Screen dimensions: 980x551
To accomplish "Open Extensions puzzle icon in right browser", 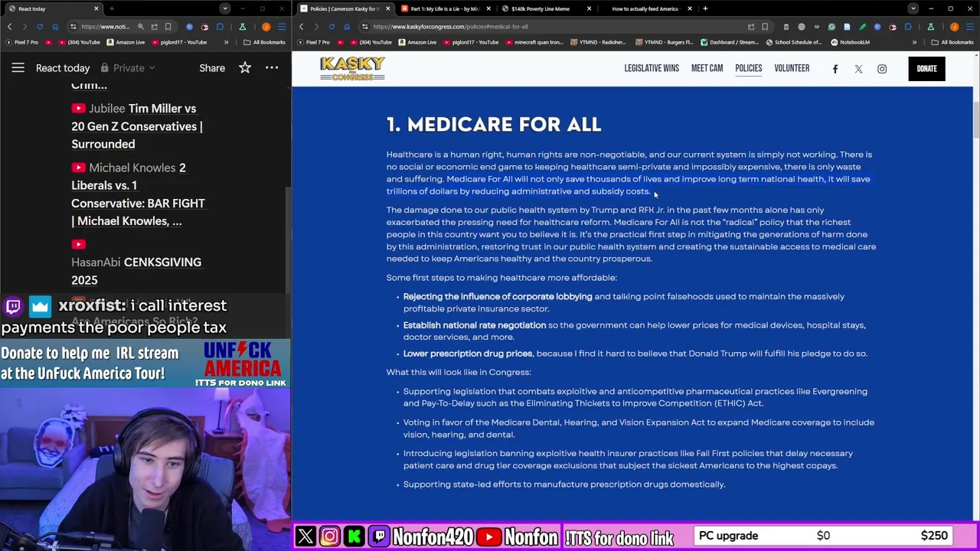I will [908, 26].
